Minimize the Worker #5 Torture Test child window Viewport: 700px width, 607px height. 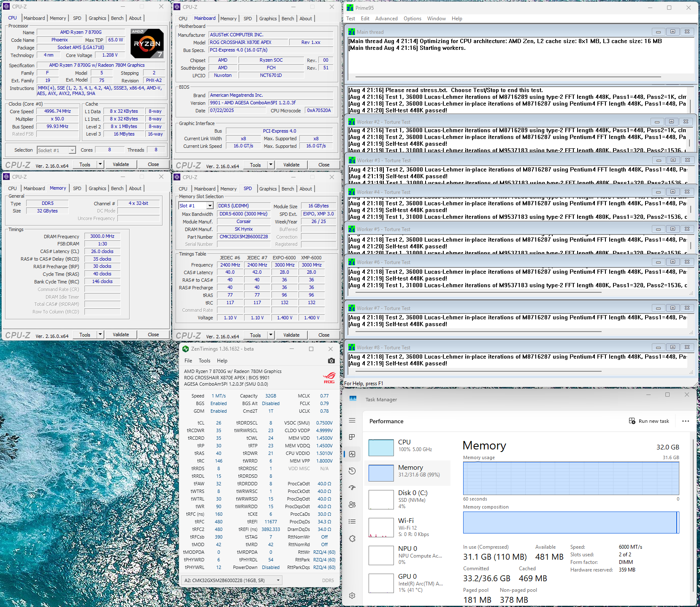pos(658,229)
